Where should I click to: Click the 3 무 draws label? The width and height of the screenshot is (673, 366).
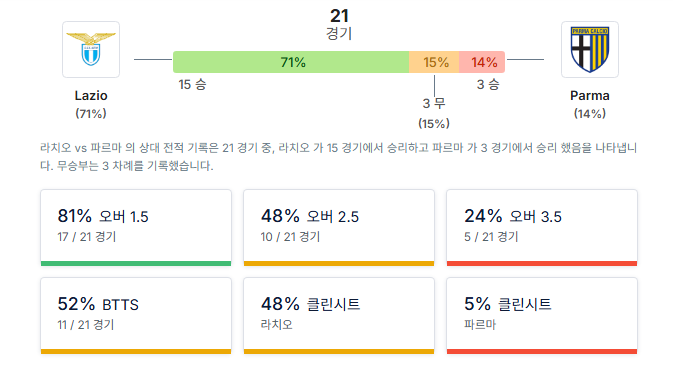tap(434, 103)
